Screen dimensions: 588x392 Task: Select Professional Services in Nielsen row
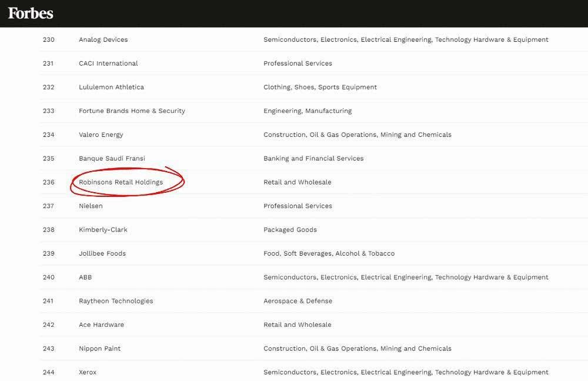click(298, 206)
